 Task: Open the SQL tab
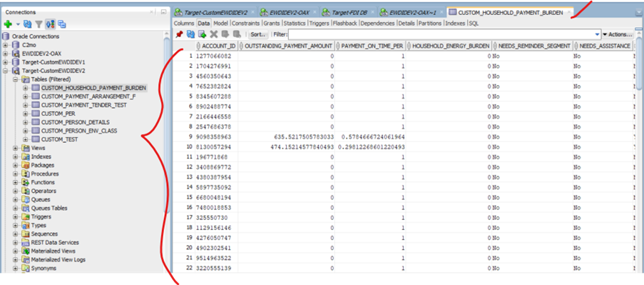pos(474,24)
